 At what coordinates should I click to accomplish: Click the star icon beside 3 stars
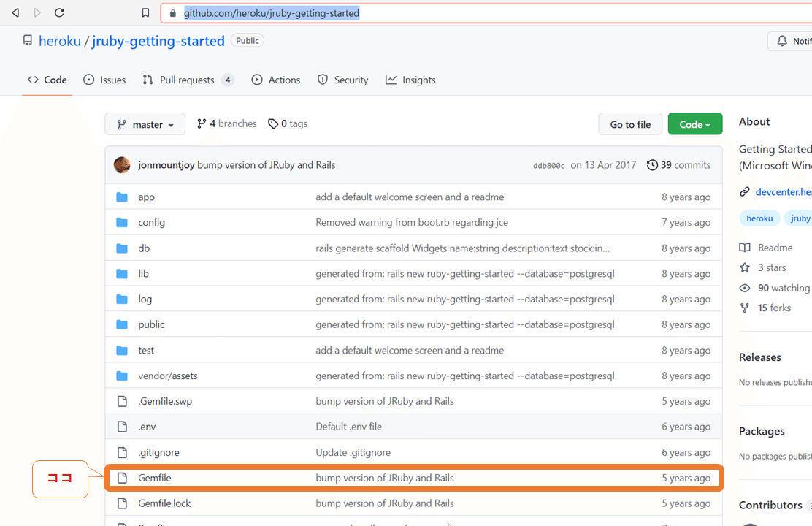(745, 267)
